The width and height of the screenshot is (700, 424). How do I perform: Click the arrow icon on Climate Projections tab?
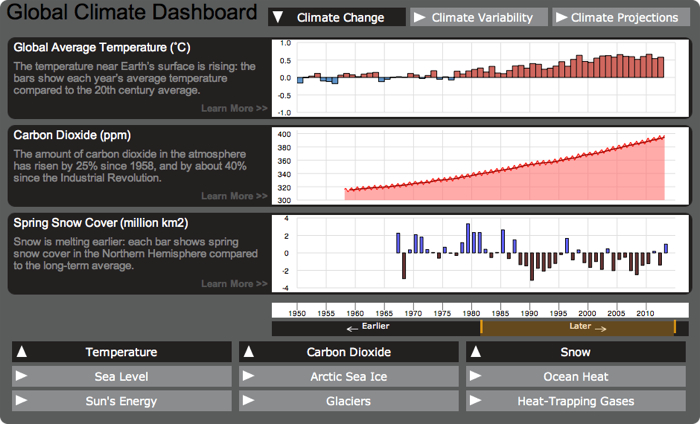(562, 18)
